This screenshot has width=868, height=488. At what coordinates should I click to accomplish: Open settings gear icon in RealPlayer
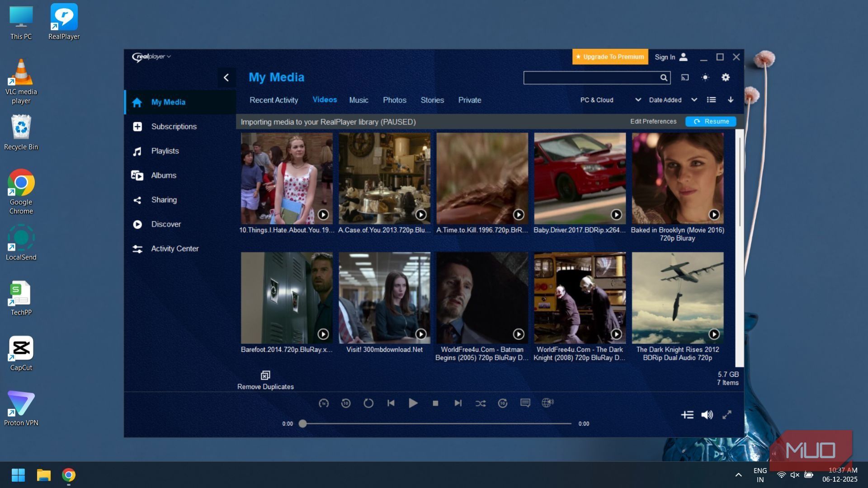pyautogui.click(x=726, y=78)
